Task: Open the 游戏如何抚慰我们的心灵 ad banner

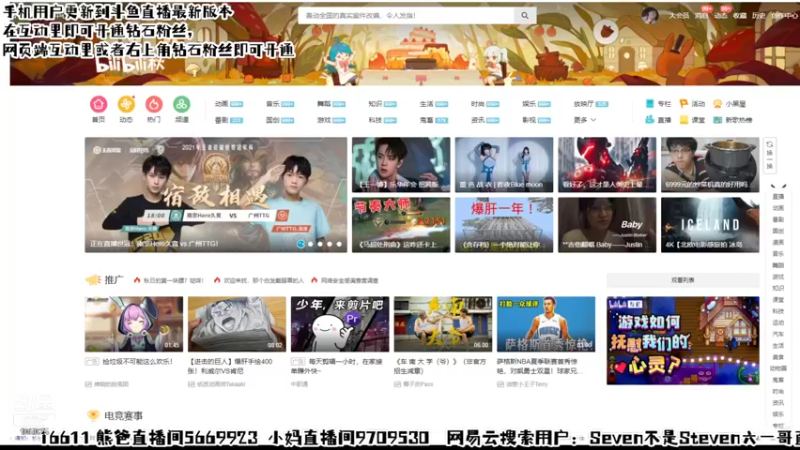Action: click(683, 340)
